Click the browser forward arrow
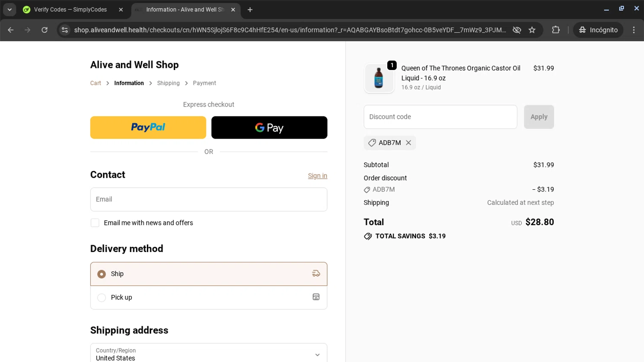Viewport: 644px width, 362px height. click(x=27, y=30)
